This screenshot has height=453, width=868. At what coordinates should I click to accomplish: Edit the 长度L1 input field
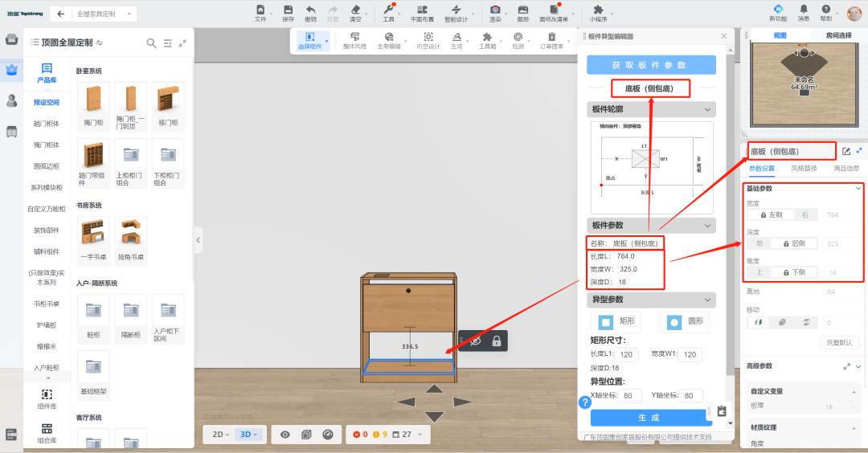(x=626, y=354)
